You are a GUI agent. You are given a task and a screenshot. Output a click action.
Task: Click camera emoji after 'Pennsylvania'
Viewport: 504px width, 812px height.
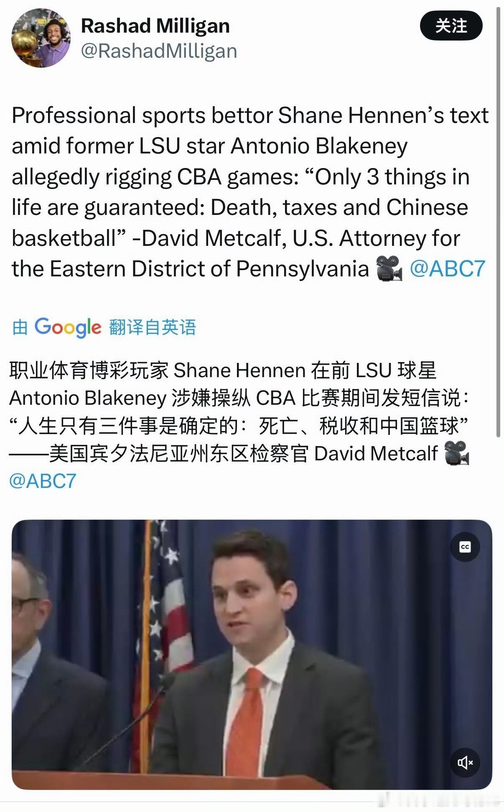coord(389,269)
